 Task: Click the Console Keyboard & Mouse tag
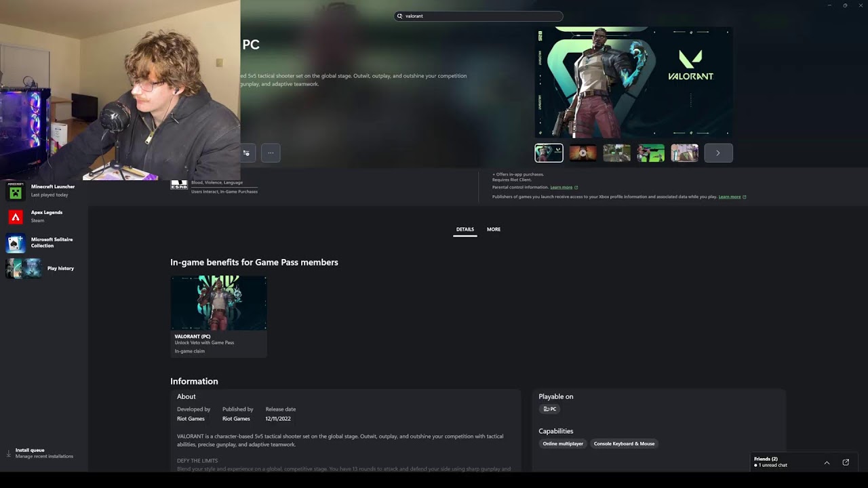click(625, 444)
